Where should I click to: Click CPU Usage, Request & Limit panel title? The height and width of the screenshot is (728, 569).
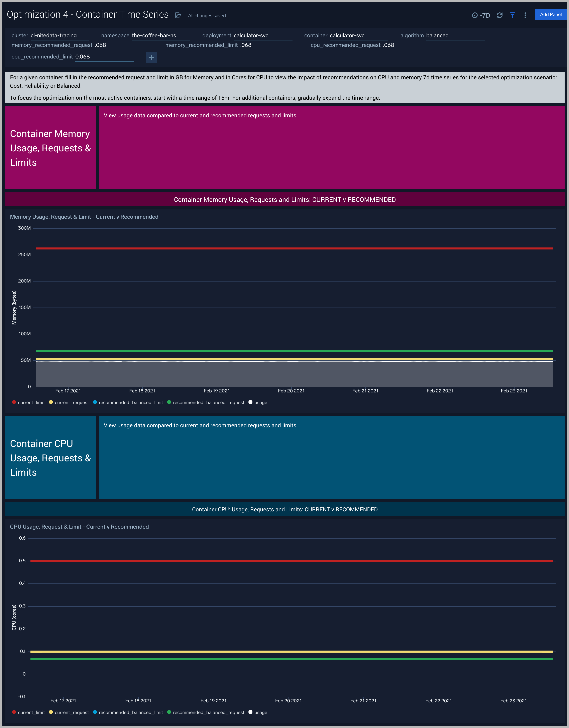click(79, 527)
